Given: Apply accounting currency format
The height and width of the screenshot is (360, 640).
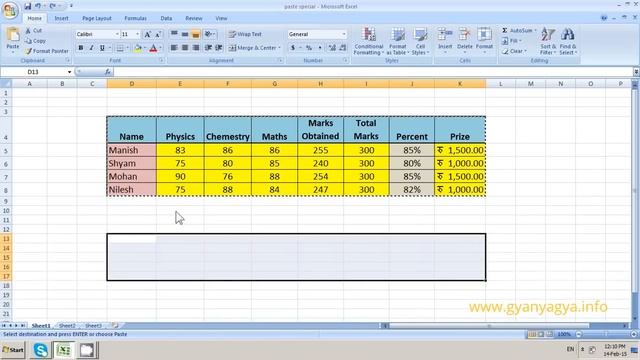Looking at the screenshot, I should click(293, 48).
